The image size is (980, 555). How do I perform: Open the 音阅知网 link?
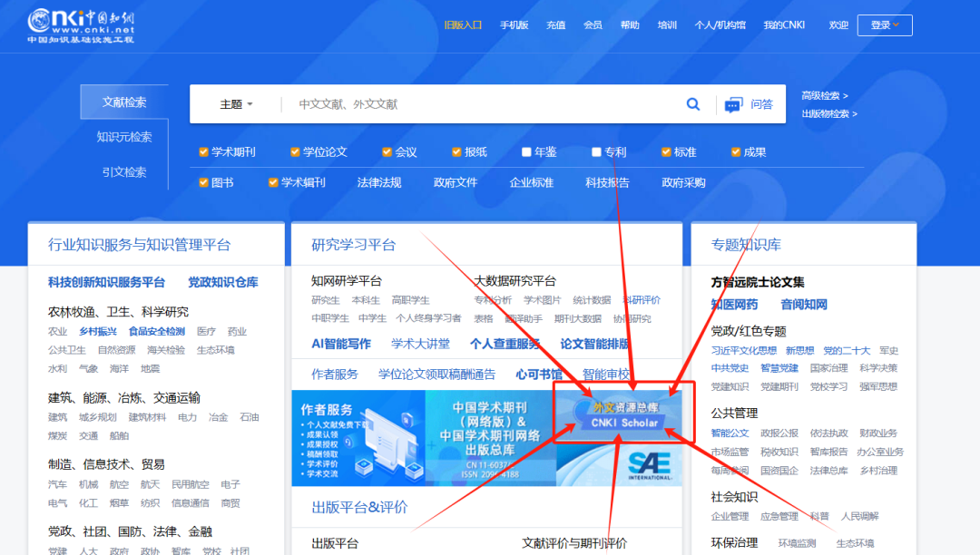(804, 305)
